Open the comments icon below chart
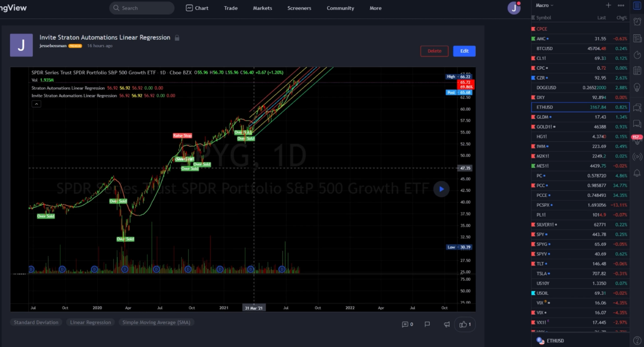The image size is (644, 347). click(x=407, y=324)
